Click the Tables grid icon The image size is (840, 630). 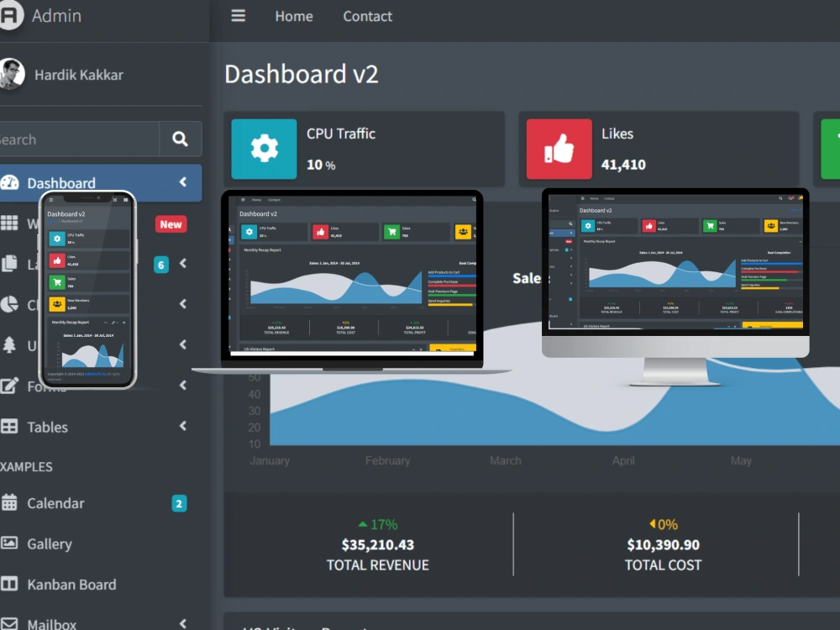point(9,427)
